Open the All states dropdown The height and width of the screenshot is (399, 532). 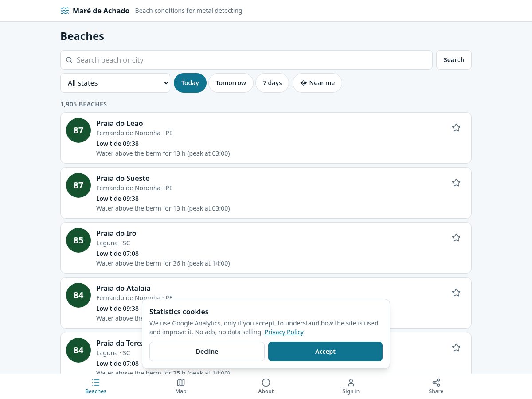point(115,83)
